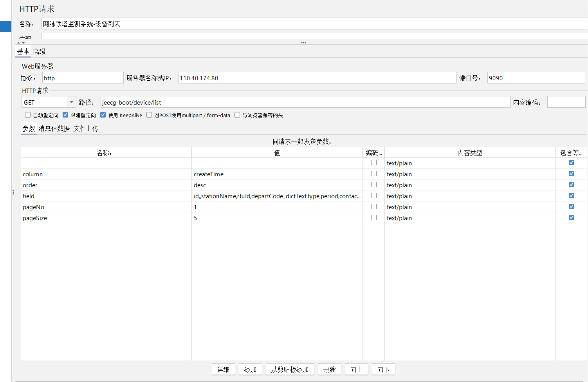588x382 pixels.
Task: Select the parameter name cell "field"
Action: pyautogui.click(x=106, y=196)
